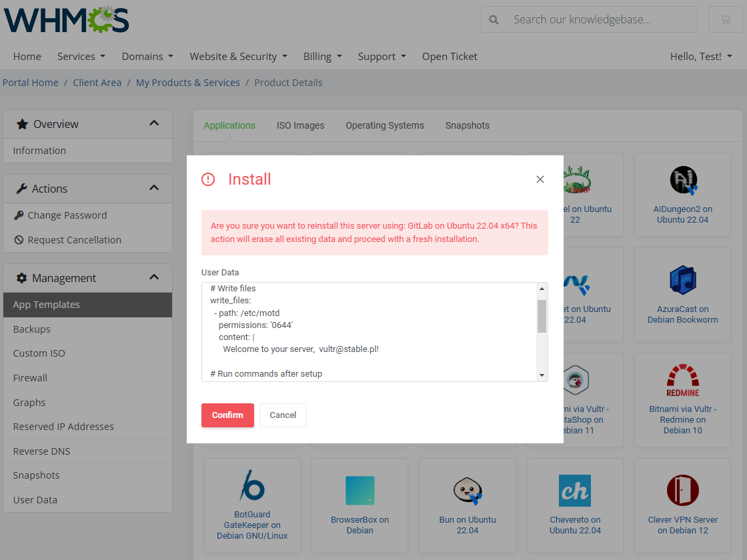The height and width of the screenshot is (560, 747).
Task: Click the key icon beside Change Password
Action: click(x=19, y=215)
